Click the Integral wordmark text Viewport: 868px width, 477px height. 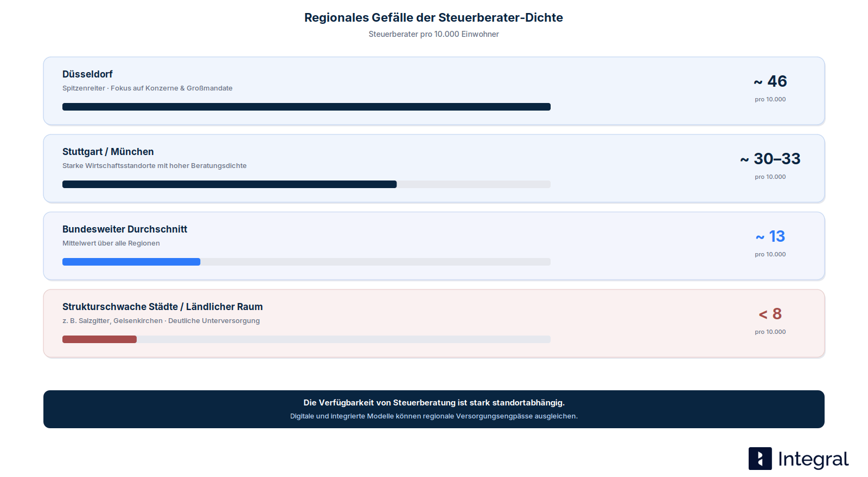(x=813, y=460)
